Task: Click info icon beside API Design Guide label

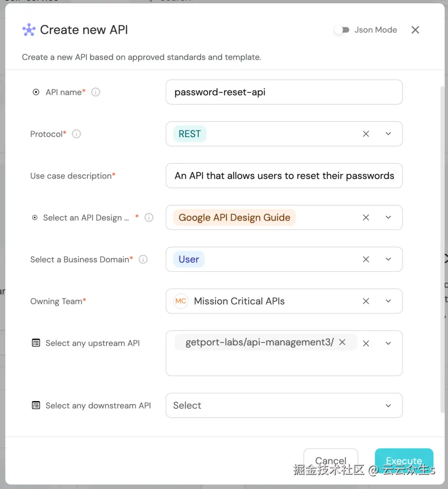Action: [149, 218]
